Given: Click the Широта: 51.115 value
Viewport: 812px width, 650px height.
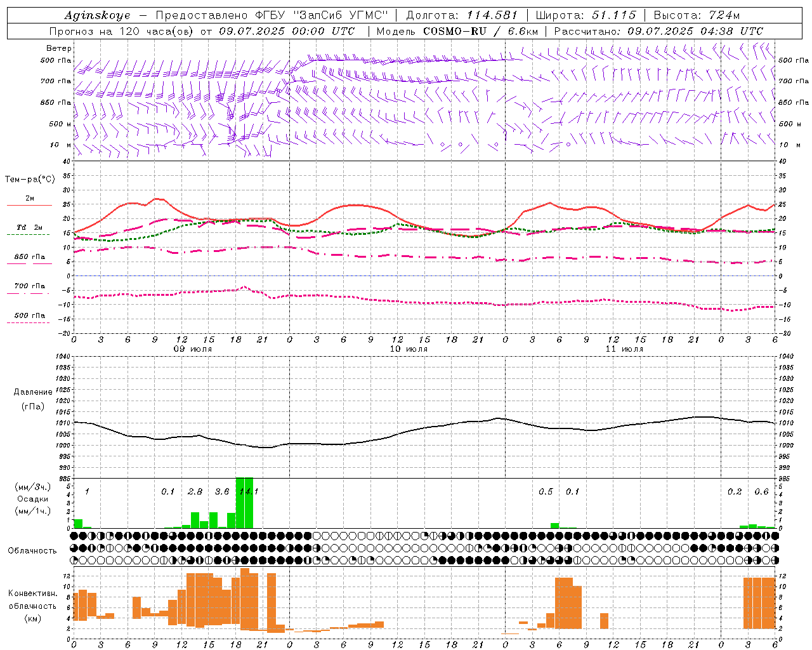Looking at the screenshot, I should point(586,15).
